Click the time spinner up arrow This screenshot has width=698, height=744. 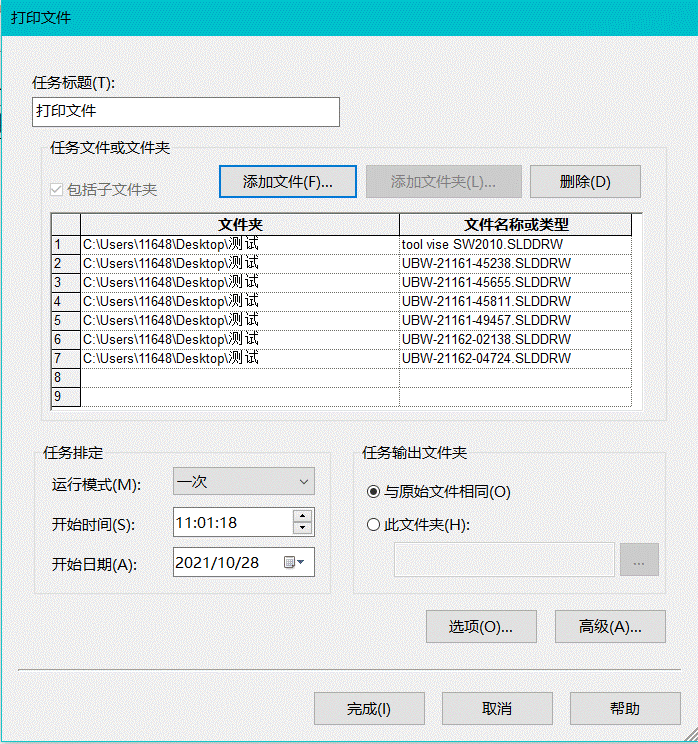(x=302, y=516)
